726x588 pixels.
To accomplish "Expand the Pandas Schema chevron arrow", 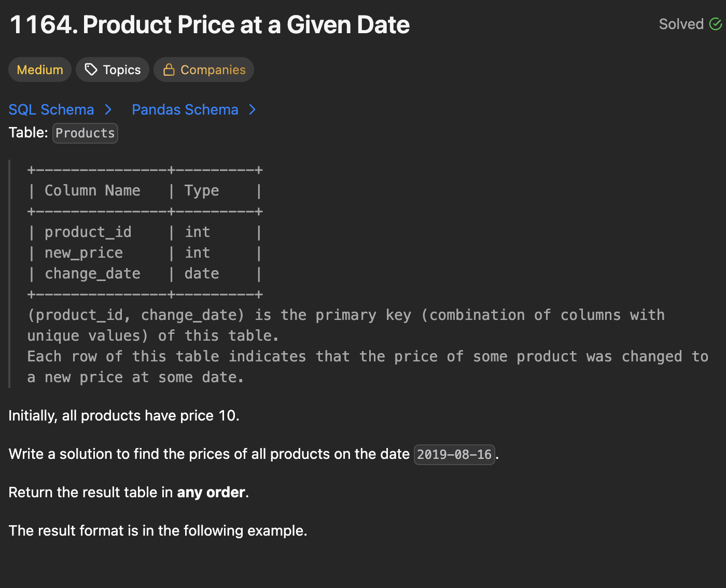I will click(252, 109).
